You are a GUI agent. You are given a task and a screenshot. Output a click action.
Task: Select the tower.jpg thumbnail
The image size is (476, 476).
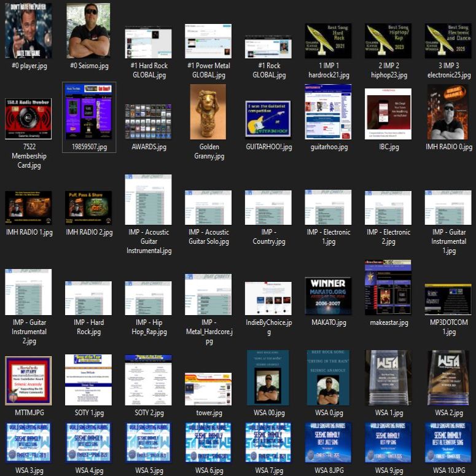click(x=208, y=389)
